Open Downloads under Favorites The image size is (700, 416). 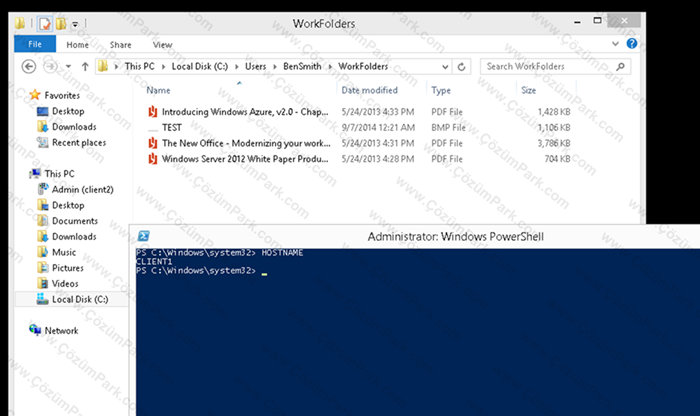(x=74, y=127)
